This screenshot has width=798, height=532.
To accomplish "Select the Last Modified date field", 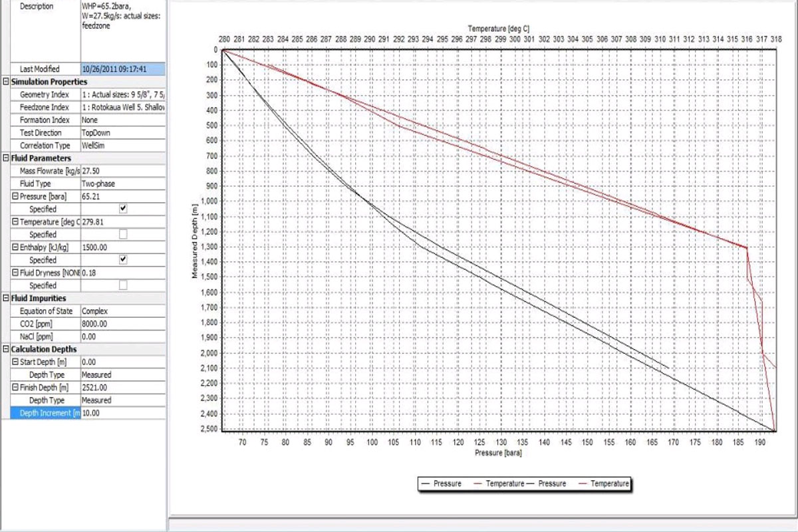I will pos(122,68).
